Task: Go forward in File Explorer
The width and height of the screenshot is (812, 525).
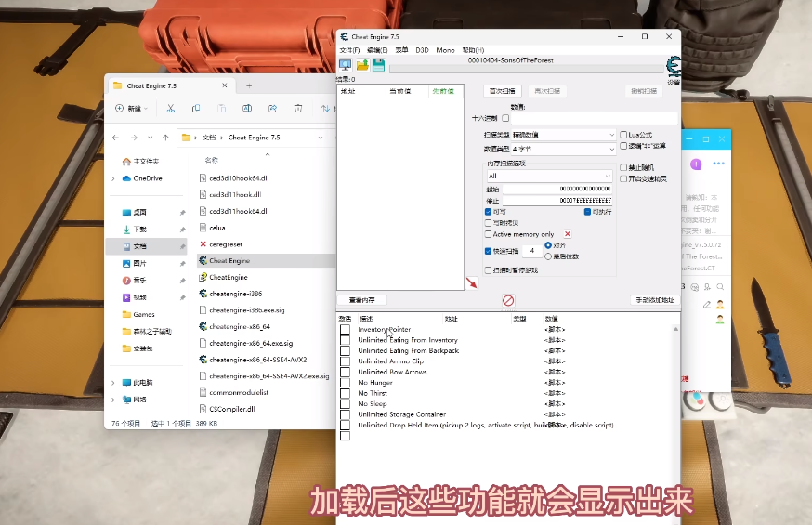Action: click(x=134, y=138)
